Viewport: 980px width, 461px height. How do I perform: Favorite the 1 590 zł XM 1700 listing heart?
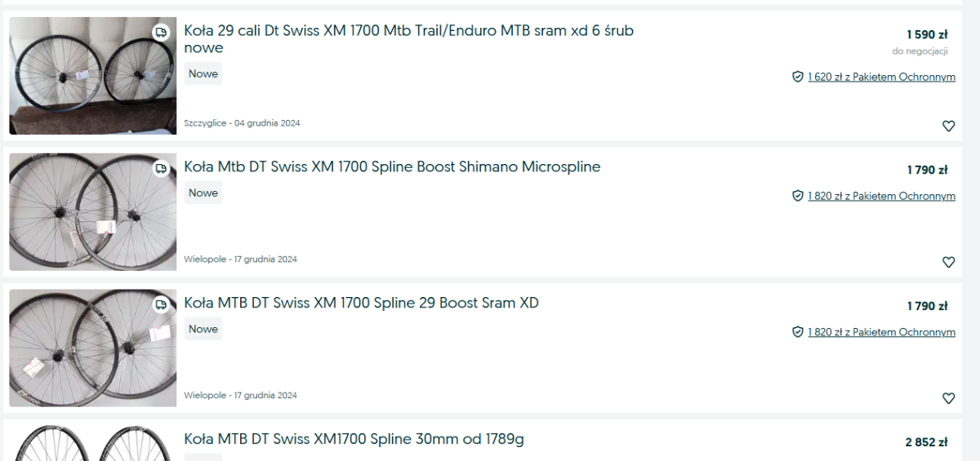948,126
